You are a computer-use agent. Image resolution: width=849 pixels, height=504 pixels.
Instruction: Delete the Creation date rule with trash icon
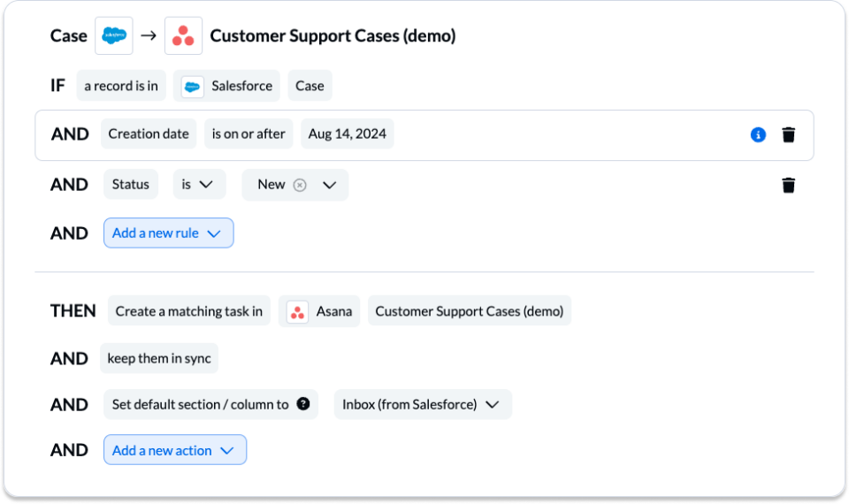(788, 134)
